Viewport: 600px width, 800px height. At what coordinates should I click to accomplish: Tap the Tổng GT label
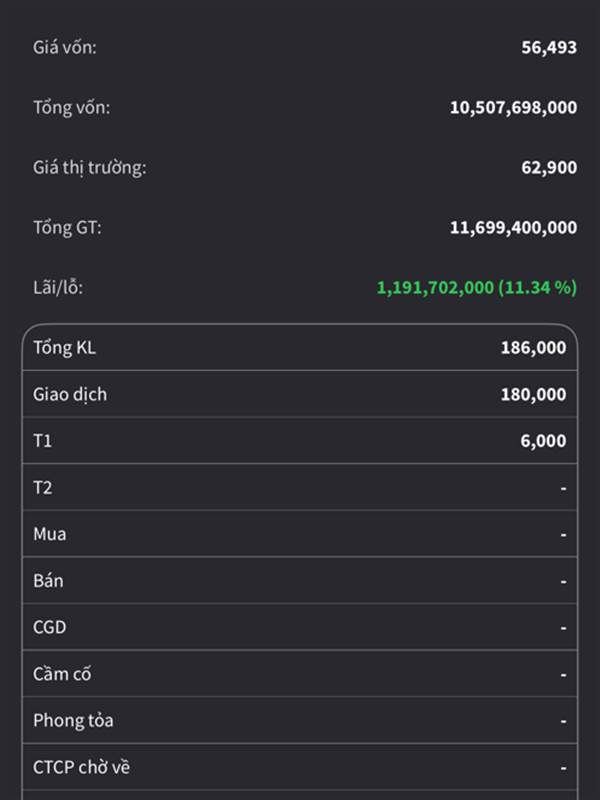pyautogui.click(x=67, y=227)
